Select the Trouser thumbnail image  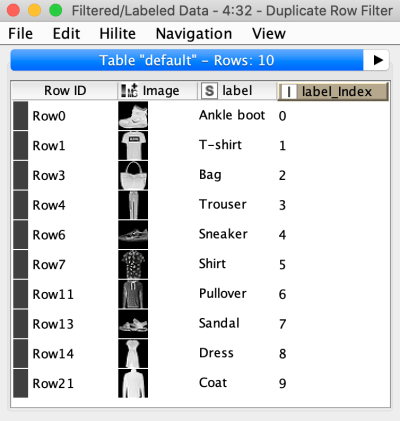133,205
